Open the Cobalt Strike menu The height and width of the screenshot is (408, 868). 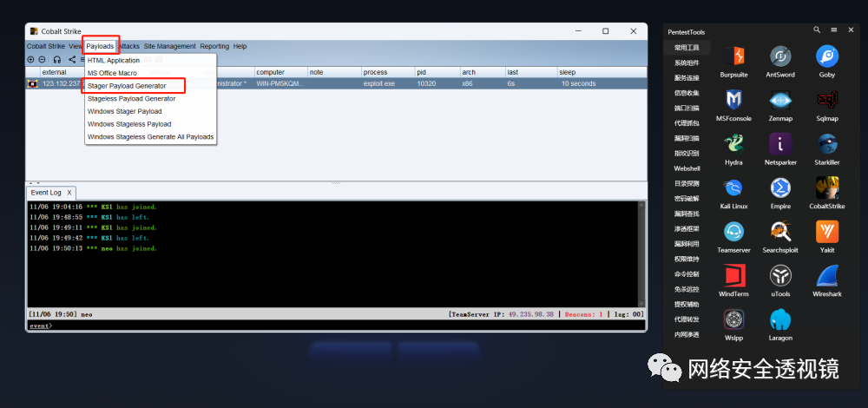(x=46, y=47)
